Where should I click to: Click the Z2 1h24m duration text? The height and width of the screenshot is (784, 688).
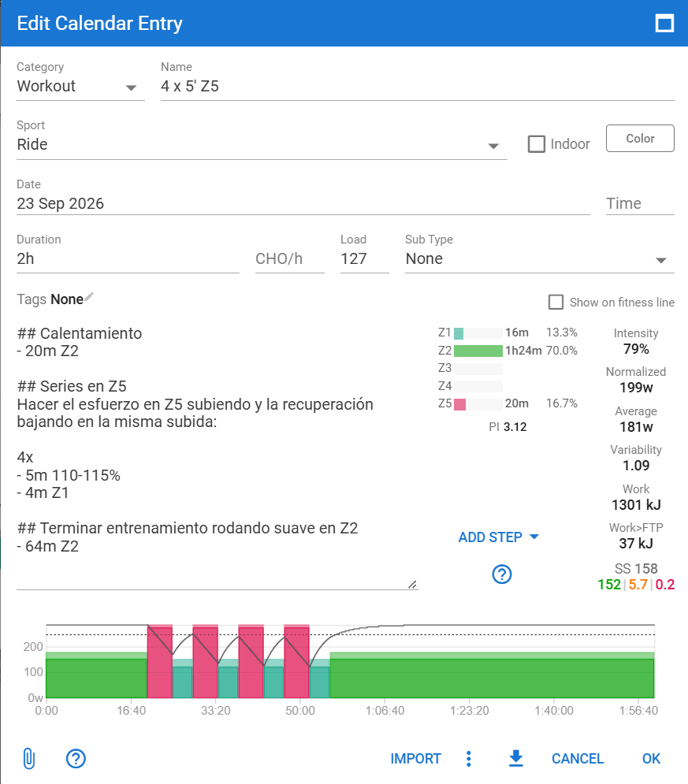523,351
